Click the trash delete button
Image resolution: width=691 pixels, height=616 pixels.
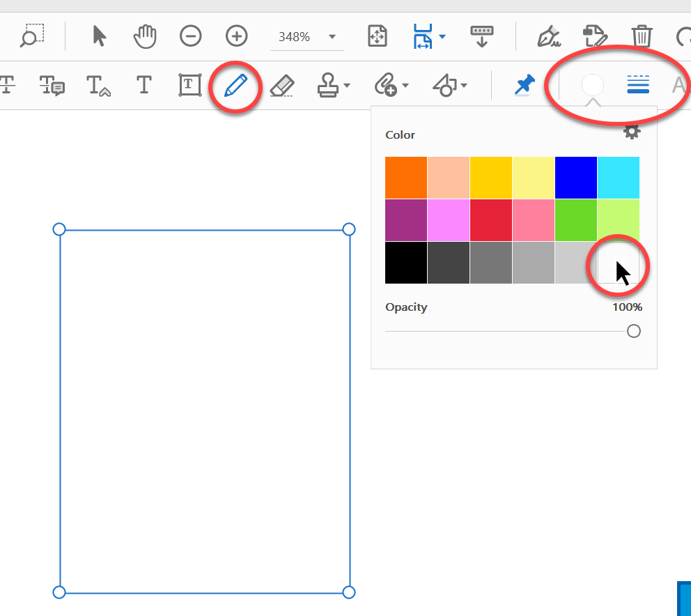(x=641, y=36)
